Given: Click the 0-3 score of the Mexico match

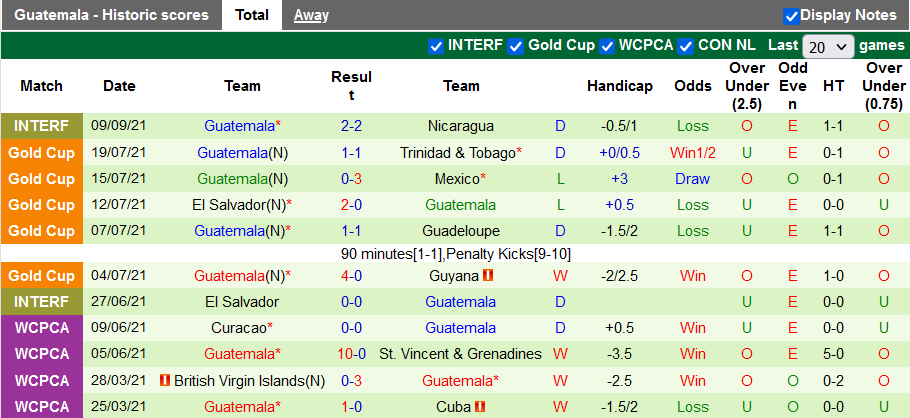Looking at the screenshot, I should point(351,179).
